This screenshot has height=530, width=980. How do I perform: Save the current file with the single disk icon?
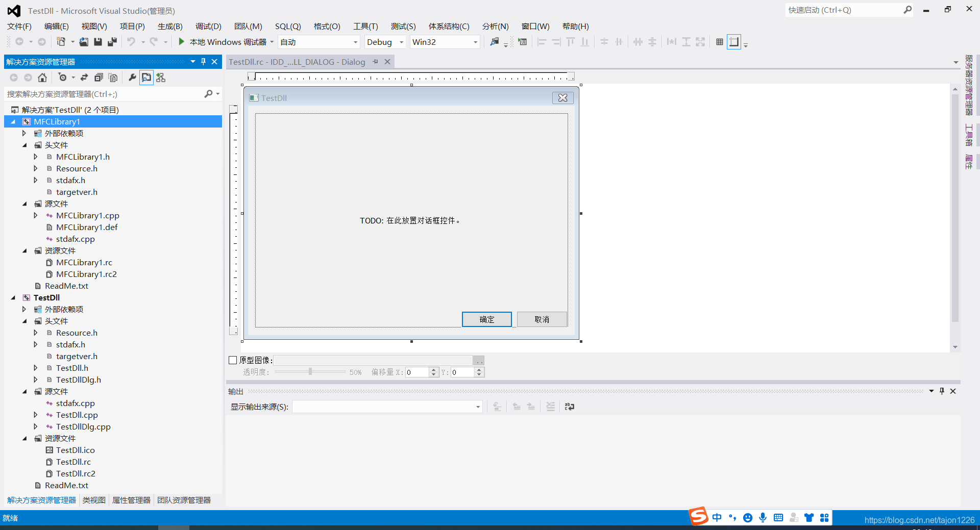tap(98, 42)
